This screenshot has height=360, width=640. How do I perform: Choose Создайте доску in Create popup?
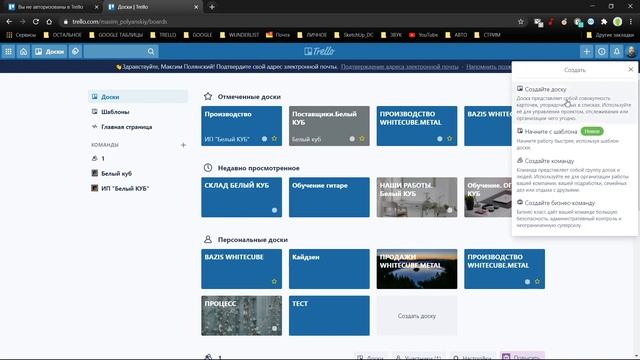[x=575, y=103]
